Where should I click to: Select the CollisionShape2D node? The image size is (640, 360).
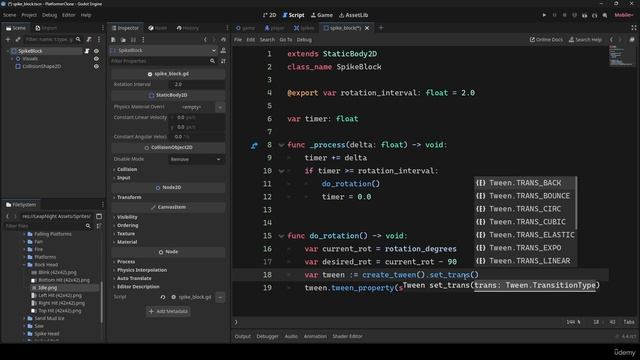point(41,67)
